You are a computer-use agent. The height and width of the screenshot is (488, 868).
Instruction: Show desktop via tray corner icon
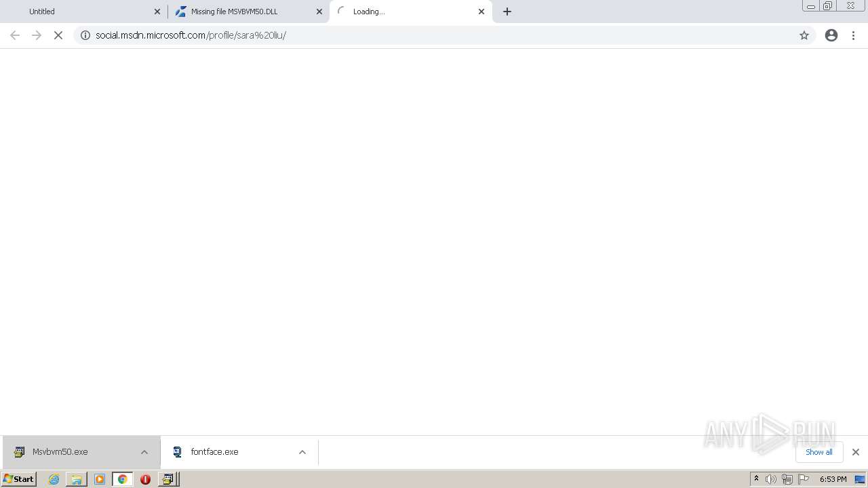(860, 479)
